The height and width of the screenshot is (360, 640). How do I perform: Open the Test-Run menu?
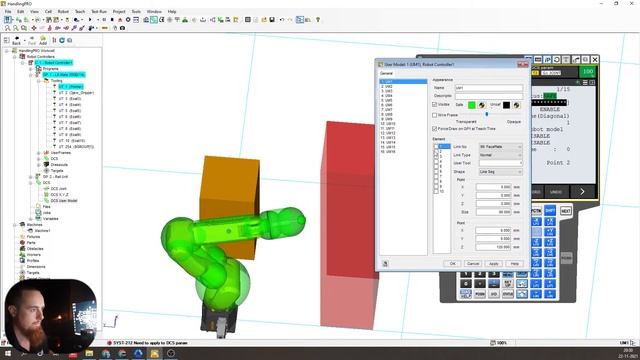tap(99, 11)
